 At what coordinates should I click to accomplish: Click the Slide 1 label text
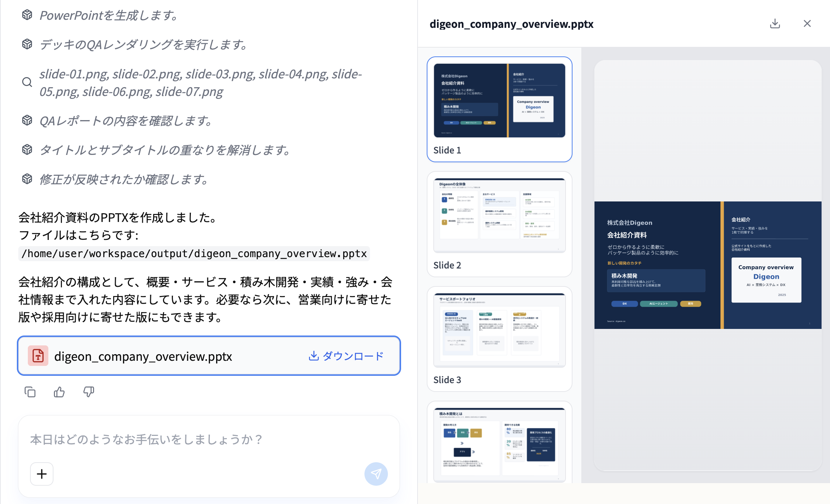pos(447,150)
